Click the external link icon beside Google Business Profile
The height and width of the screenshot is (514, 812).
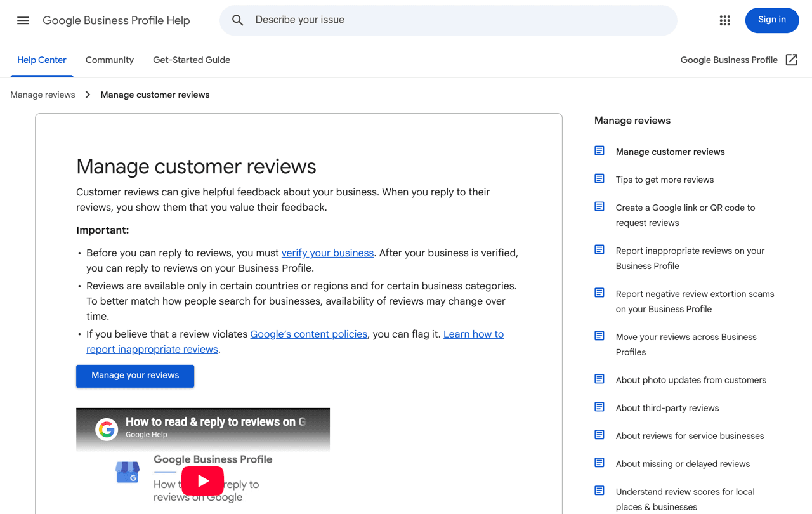pyautogui.click(x=792, y=60)
